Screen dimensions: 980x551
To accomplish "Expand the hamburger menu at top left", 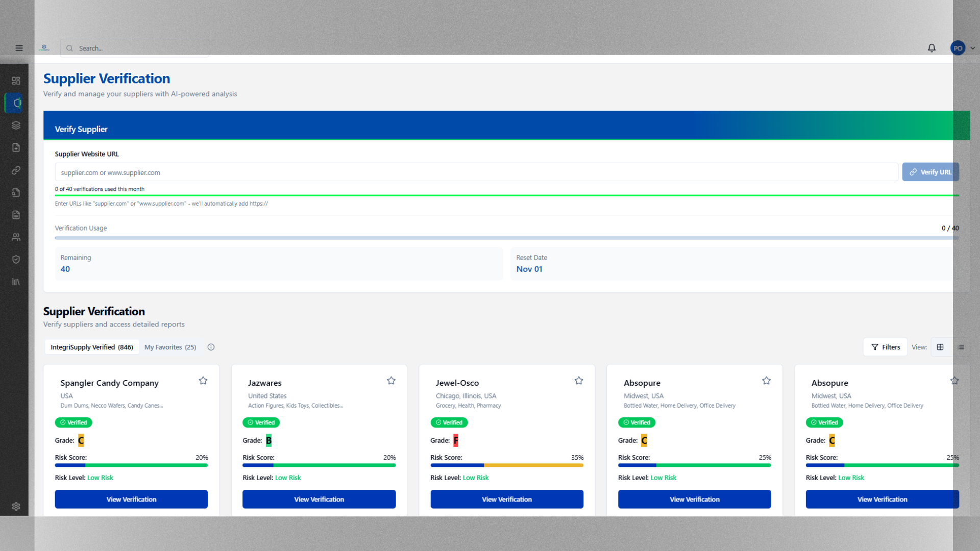I will 19,47.
